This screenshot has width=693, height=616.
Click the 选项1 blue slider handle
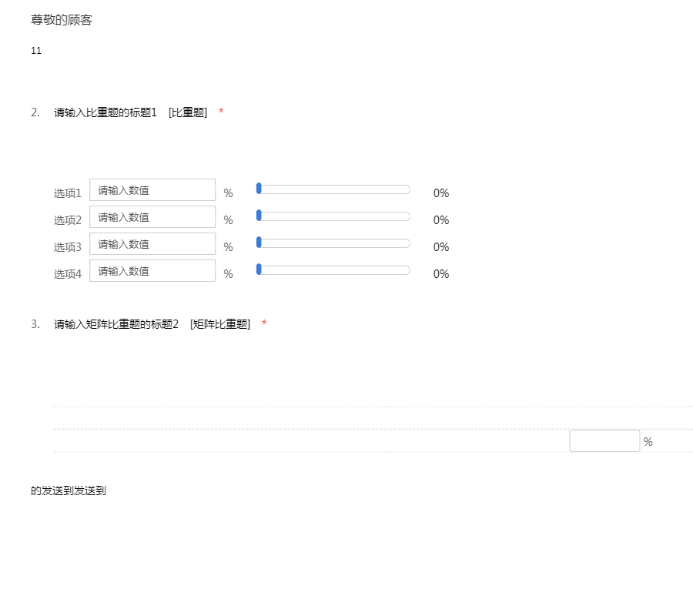pyautogui.click(x=259, y=189)
